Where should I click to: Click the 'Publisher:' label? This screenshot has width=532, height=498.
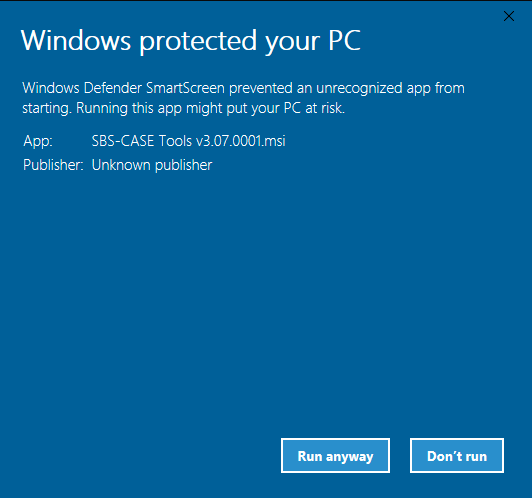[x=53, y=165]
